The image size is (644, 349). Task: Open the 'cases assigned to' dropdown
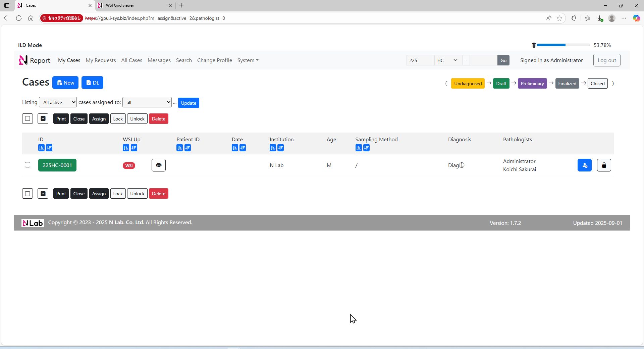point(147,102)
